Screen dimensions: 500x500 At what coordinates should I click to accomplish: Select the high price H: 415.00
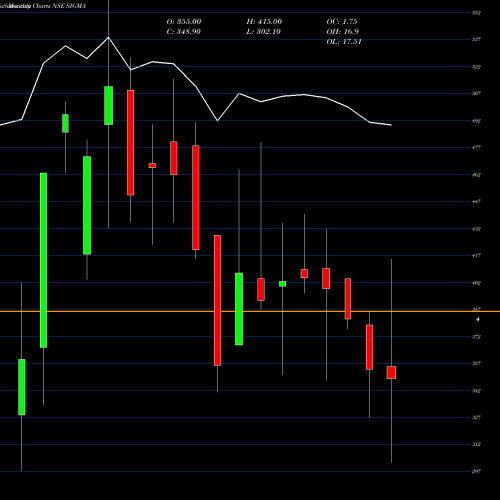(264, 22)
